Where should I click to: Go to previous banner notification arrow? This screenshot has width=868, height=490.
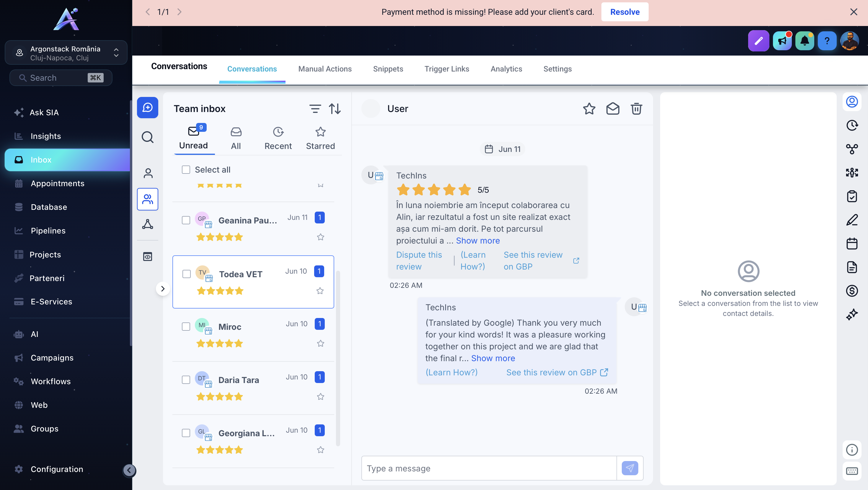148,12
